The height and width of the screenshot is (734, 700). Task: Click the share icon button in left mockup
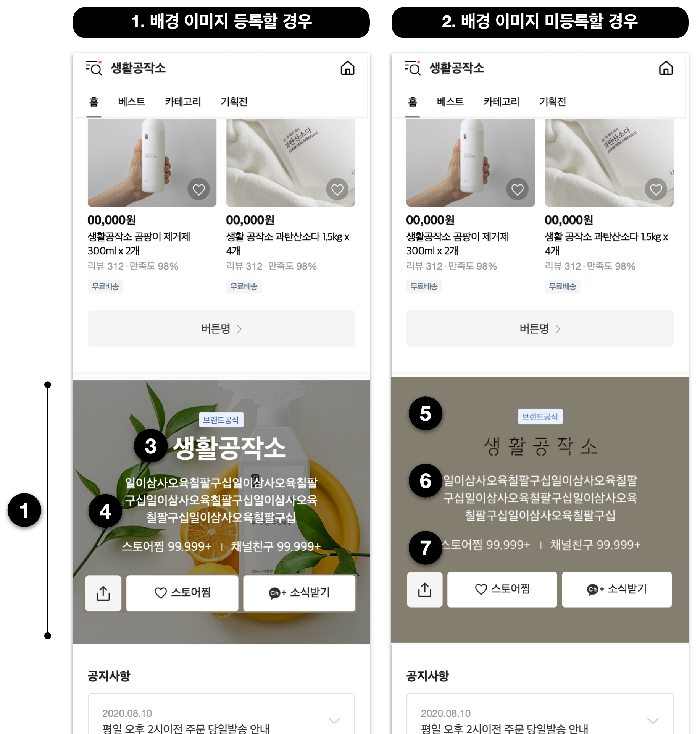click(x=103, y=593)
